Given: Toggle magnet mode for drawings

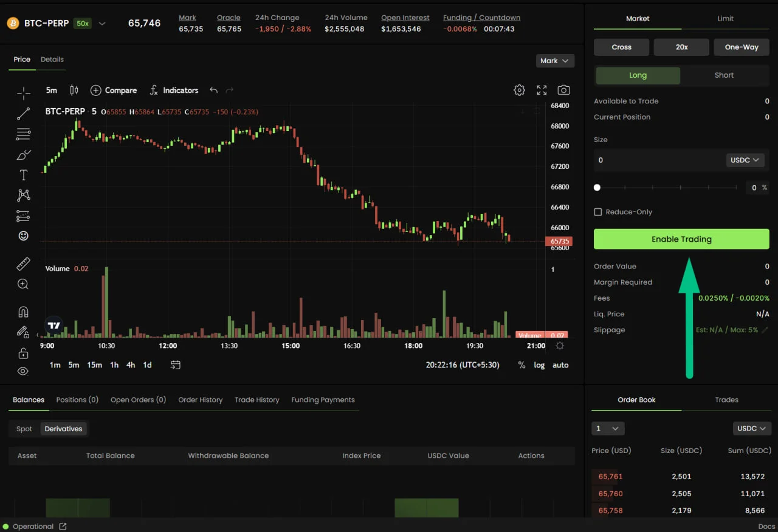Looking at the screenshot, I should point(23,312).
